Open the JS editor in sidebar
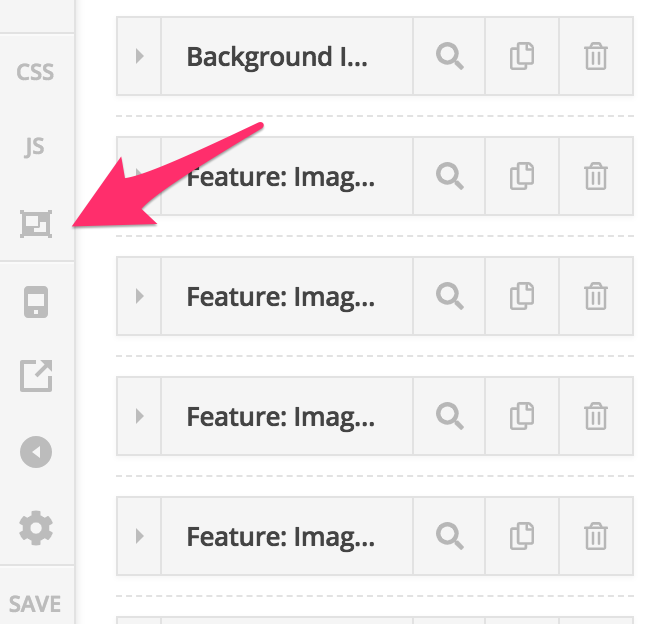Image resolution: width=672 pixels, height=624 pixels. (34, 147)
